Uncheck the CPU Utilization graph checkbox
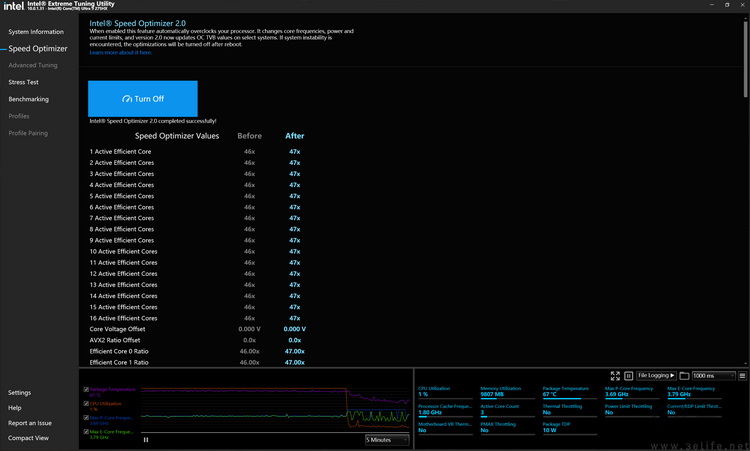 click(x=86, y=404)
